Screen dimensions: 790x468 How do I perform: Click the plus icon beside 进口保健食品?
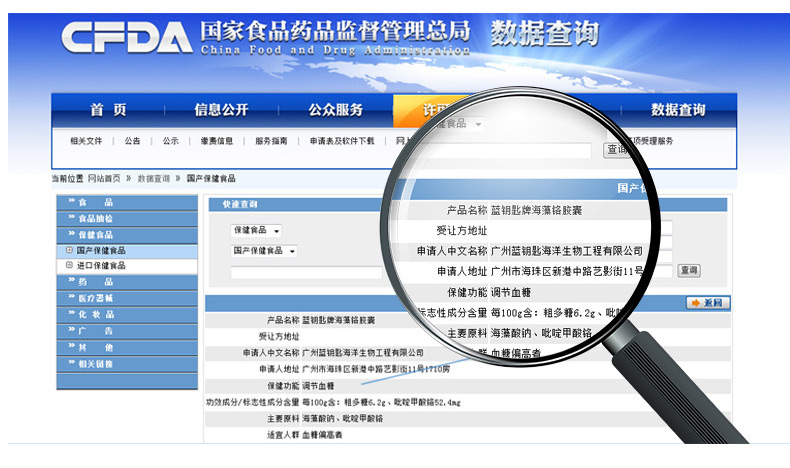(70, 265)
